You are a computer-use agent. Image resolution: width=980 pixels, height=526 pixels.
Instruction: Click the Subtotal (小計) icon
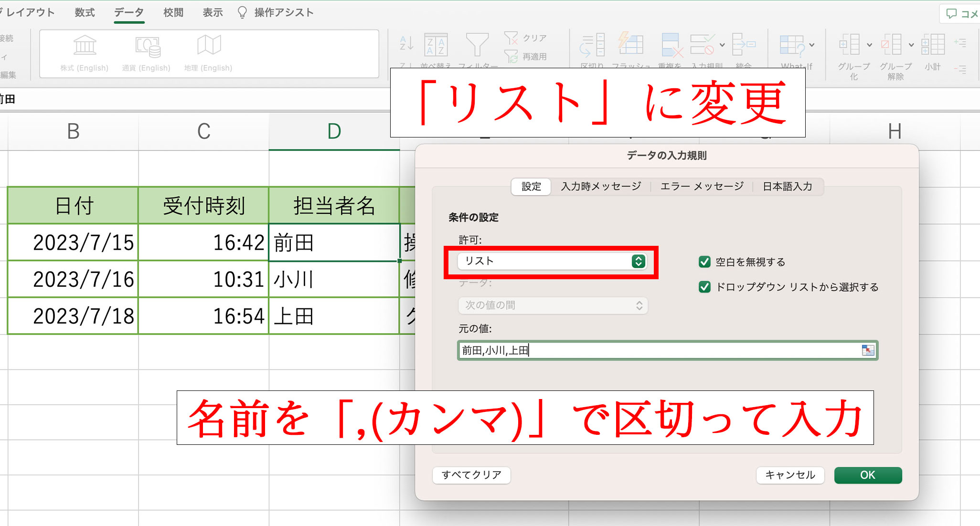(933, 44)
